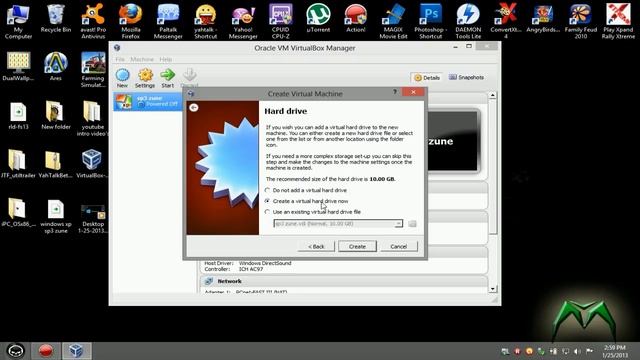640x360 pixels.
Task: Click details pane scrollbar down arrow
Action: click(x=493, y=289)
